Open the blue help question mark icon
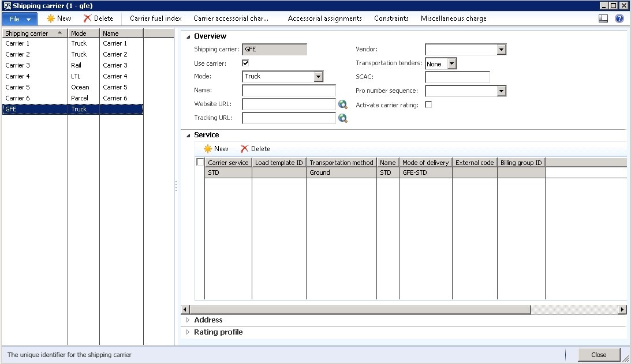This screenshot has height=364, width=631. click(x=619, y=18)
